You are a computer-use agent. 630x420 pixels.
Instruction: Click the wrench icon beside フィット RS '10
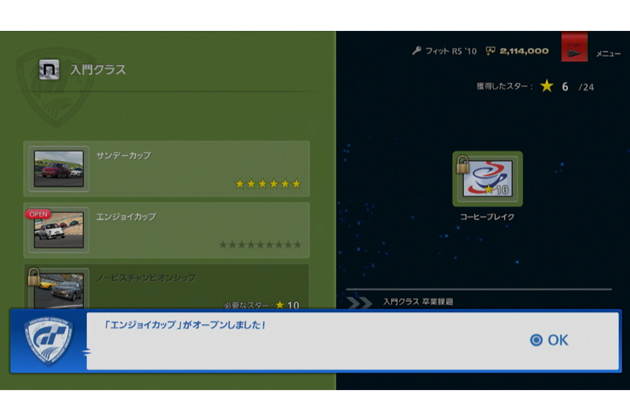(416, 51)
